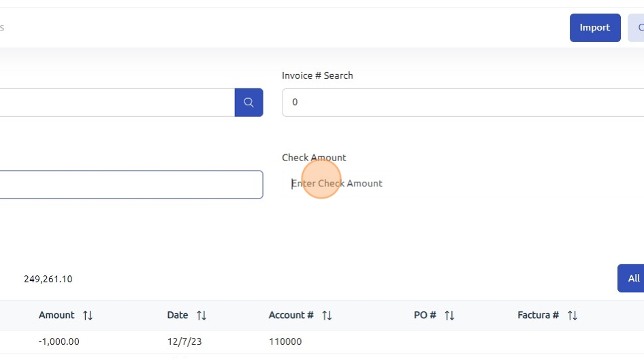Click sort arrows beside Factura # column

tap(573, 315)
